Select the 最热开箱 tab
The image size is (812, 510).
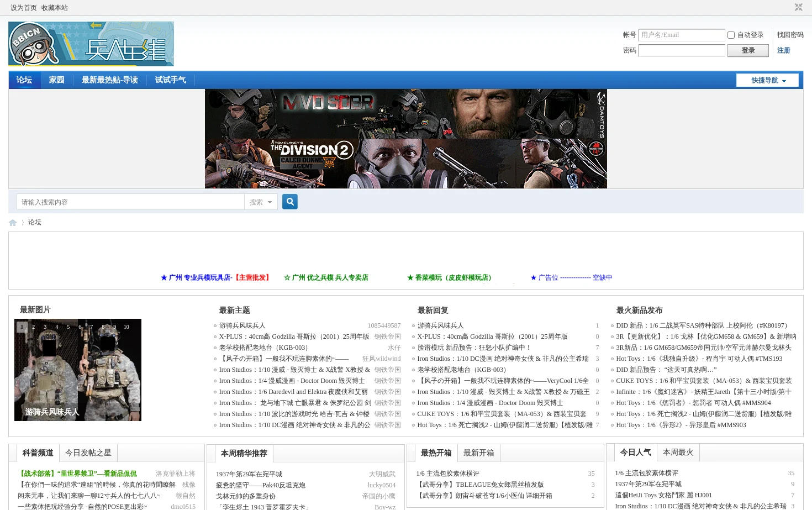click(x=436, y=453)
